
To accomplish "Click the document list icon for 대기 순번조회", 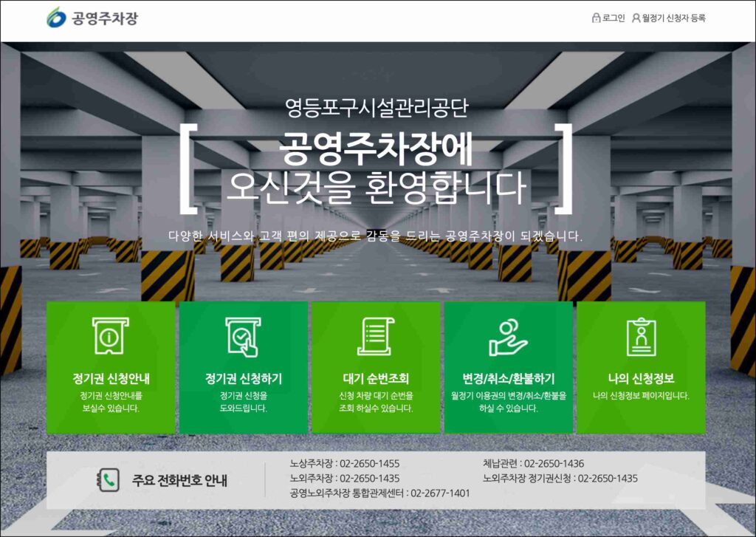I will tap(376, 336).
